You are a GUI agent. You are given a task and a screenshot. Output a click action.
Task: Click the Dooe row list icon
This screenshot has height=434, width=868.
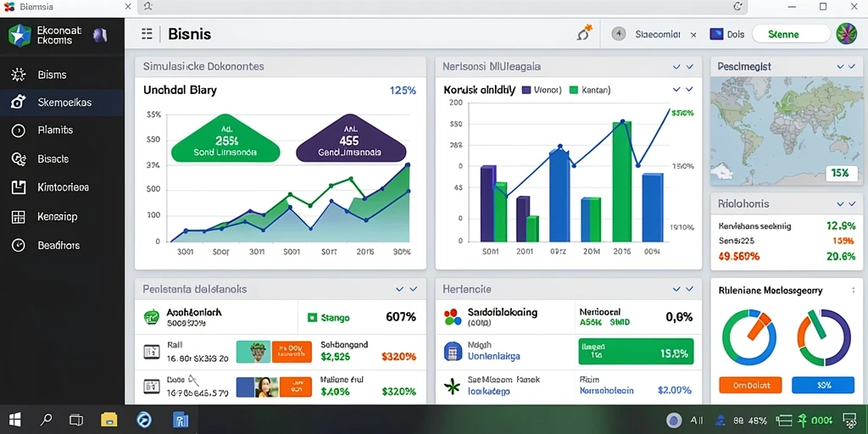pyautogui.click(x=151, y=386)
